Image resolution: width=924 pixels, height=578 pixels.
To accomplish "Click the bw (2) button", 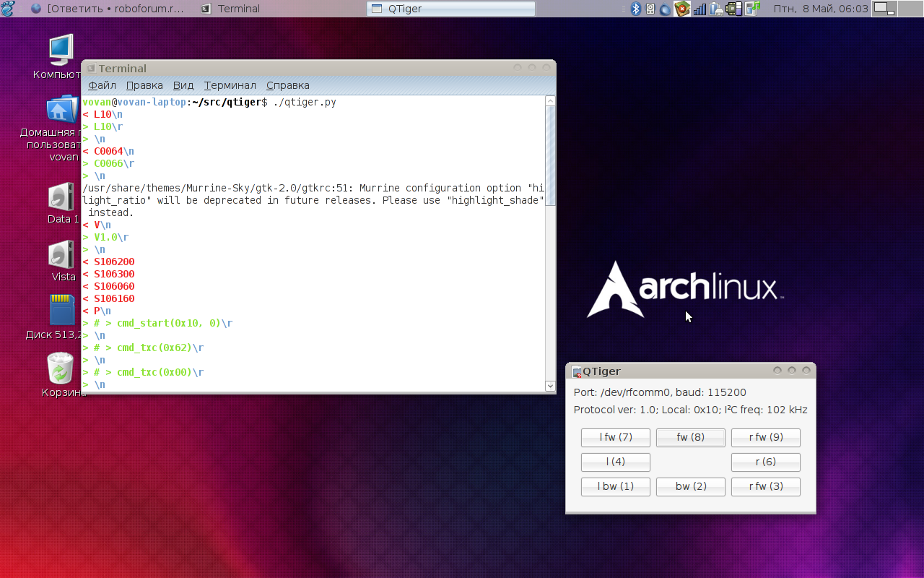I will pyautogui.click(x=690, y=486).
